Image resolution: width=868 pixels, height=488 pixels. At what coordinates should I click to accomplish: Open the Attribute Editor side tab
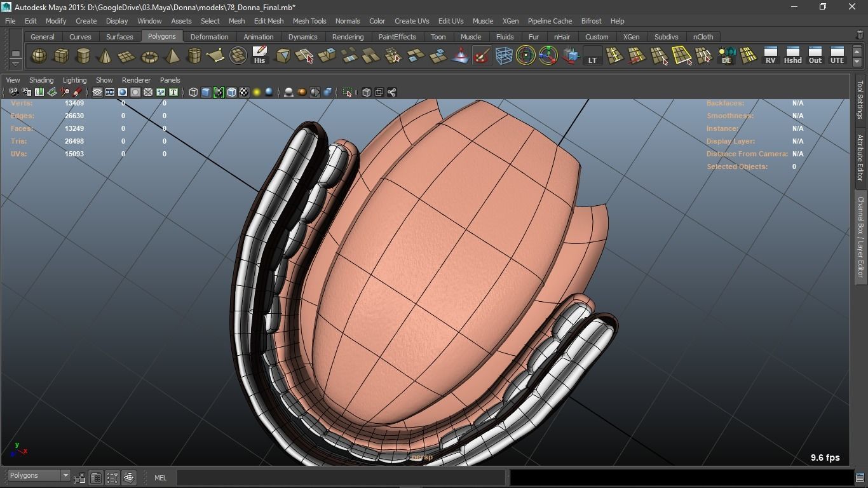[860, 158]
